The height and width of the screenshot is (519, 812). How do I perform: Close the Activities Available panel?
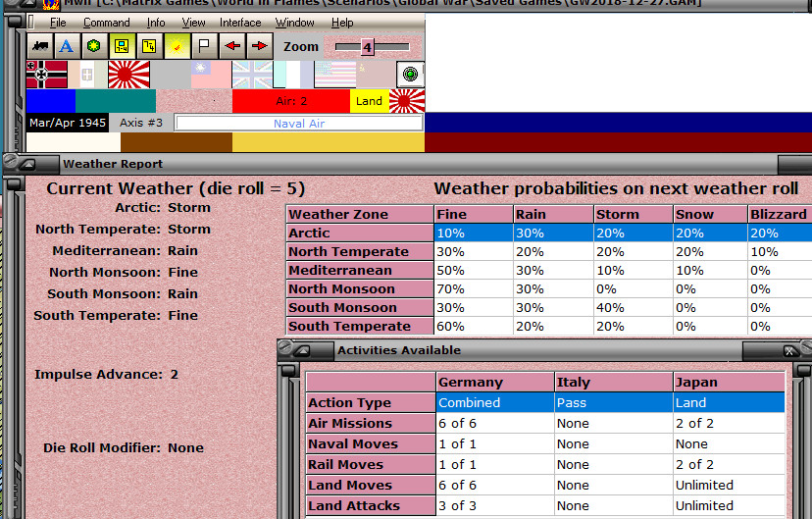pyautogui.click(x=789, y=351)
